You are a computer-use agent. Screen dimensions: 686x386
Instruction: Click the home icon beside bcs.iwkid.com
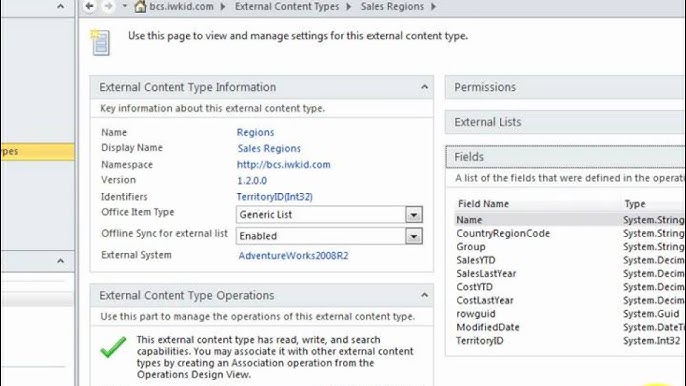coord(140,7)
